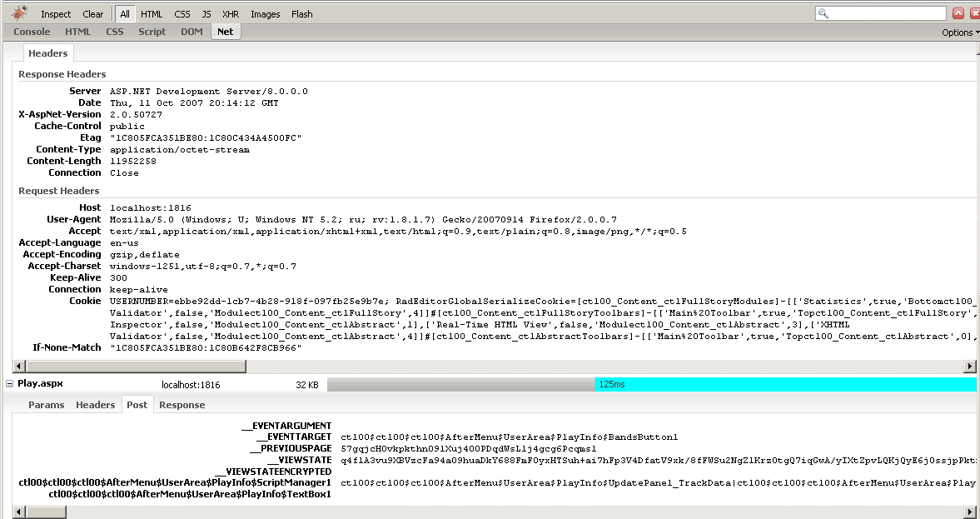Click the red minimize Firebug icon
Image resolution: width=980 pixels, height=519 pixels.
(958, 13)
